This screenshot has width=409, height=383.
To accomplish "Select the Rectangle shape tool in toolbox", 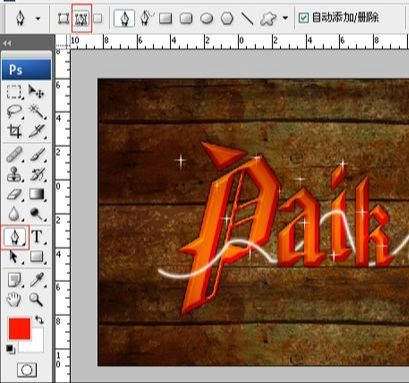I will [37, 257].
